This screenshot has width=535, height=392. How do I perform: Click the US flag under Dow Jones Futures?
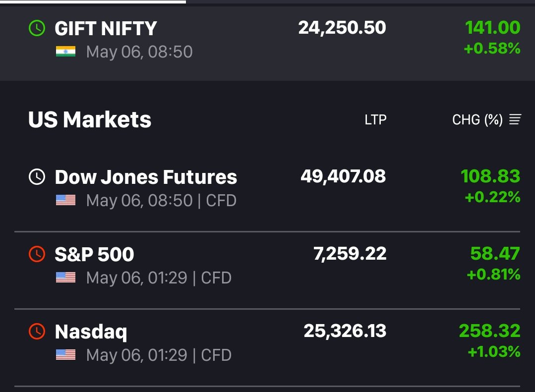coord(65,200)
